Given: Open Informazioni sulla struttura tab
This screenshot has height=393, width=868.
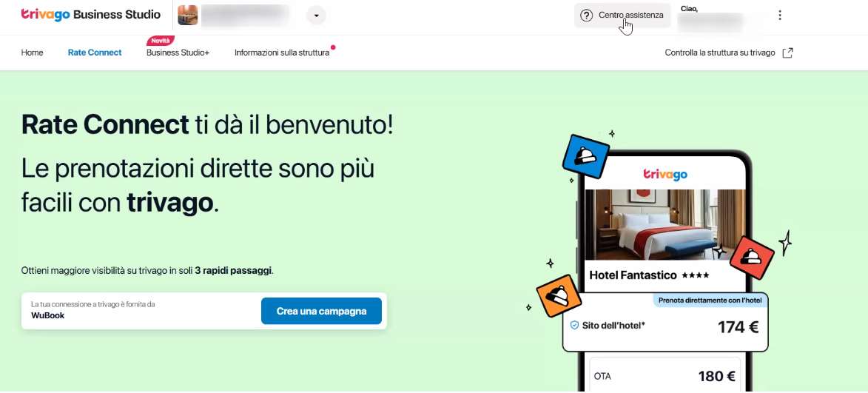Looking at the screenshot, I should pyautogui.click(x=282, y=53).
